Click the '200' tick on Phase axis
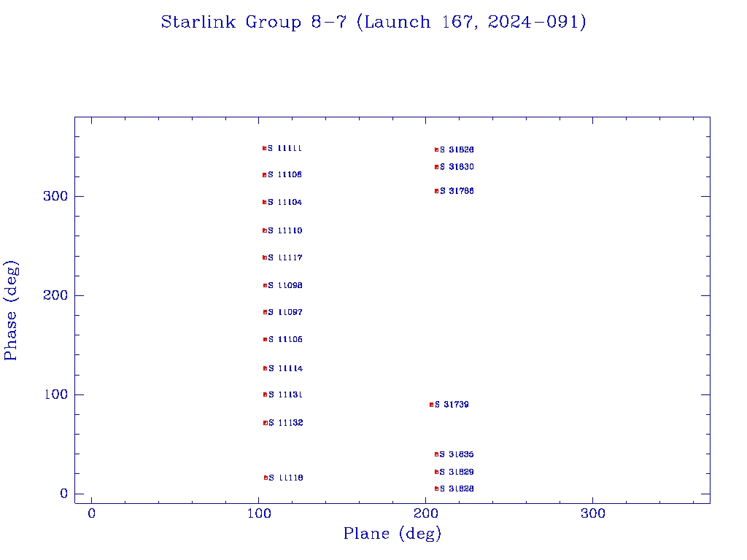Screen dimensions: 747x560 click(55, 295)
